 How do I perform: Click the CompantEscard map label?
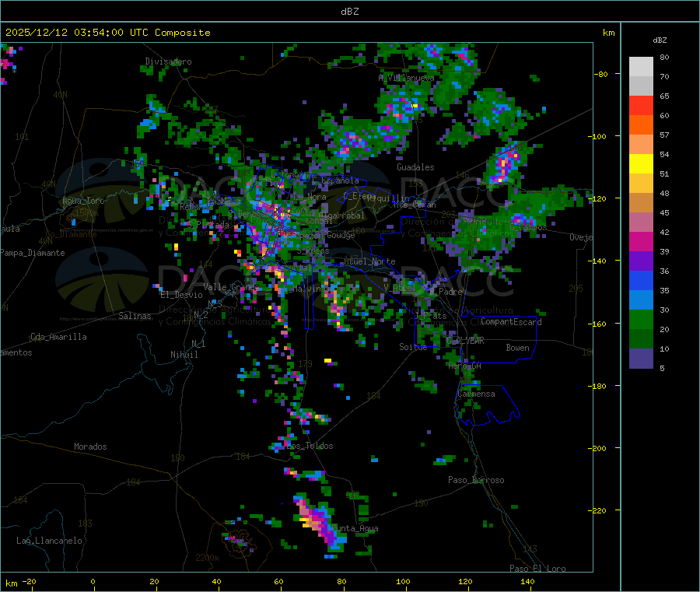point(511,322)
